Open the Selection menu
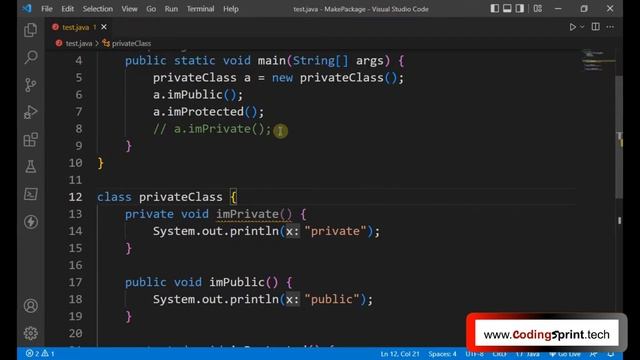 [98, 9]
